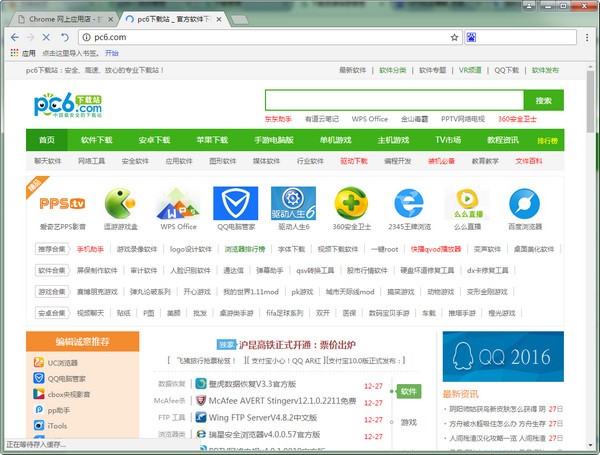Click the 360安全卫士 hot search link
The height and width of the screenshot is (455, 600).
point(517,119)
